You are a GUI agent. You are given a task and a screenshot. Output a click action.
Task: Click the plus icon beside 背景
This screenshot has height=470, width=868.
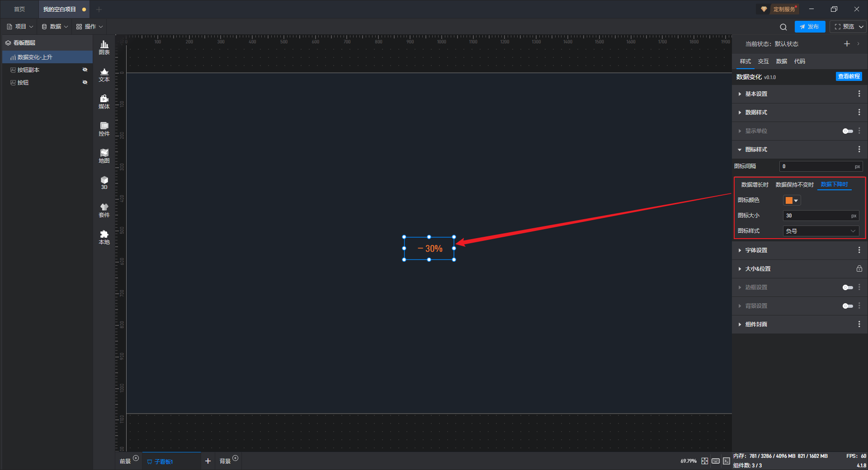click(235, 458)
